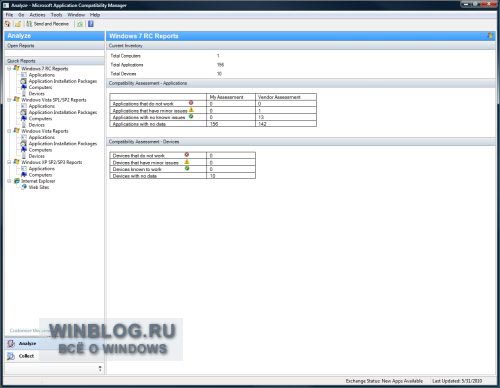
Task: Select Computers icon under Windows XP SP2/SP3 Reports
Action: (24, 175)
